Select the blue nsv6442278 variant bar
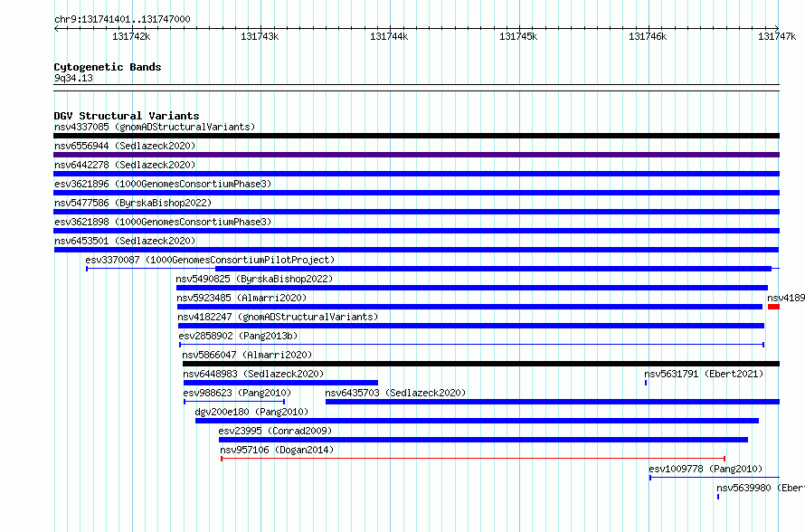 pyautogui.click(x=416, y=174)
